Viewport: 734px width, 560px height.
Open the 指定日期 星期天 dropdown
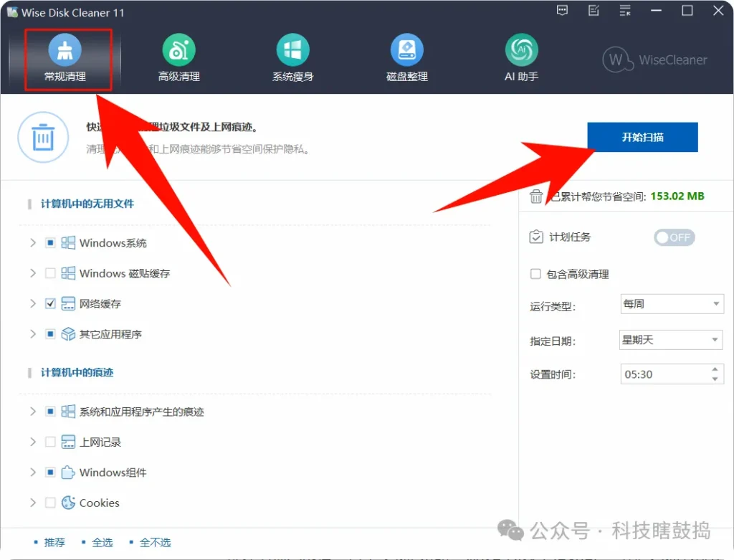[671, 340]
